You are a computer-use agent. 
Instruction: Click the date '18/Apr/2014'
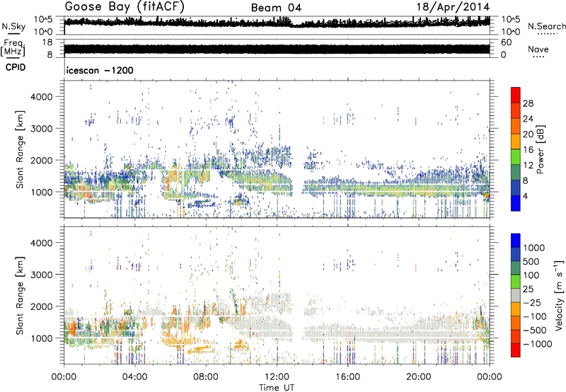(453, 7)
